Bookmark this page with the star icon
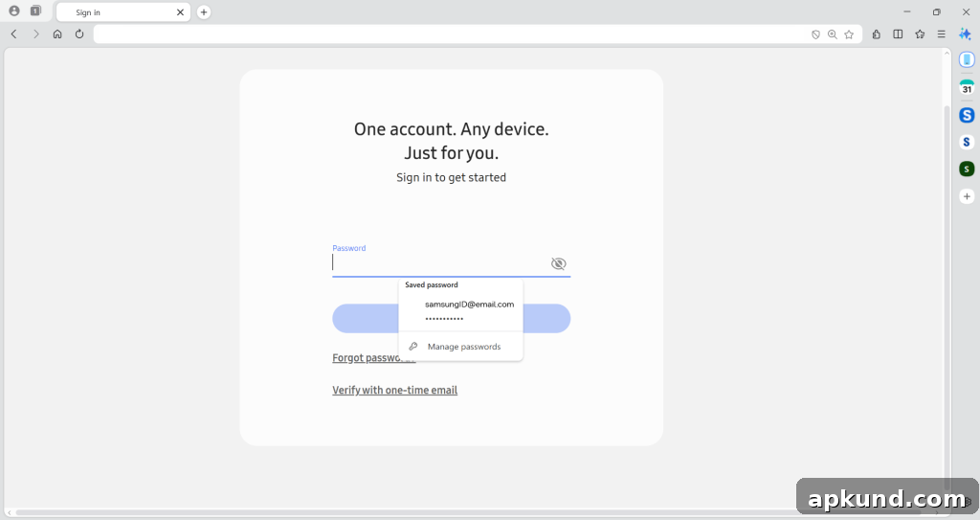The width and height of the screenshot is (980, 520). 849,34
